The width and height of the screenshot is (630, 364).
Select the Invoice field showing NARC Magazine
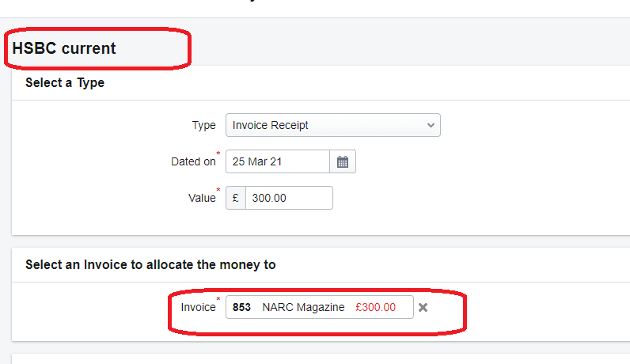(x=320, y=307)
